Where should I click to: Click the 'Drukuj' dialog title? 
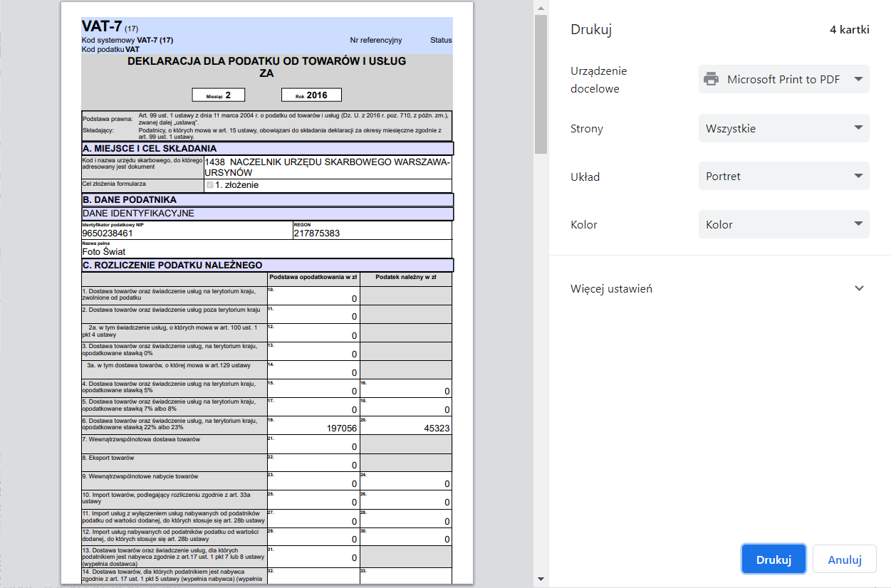[591, 30]
